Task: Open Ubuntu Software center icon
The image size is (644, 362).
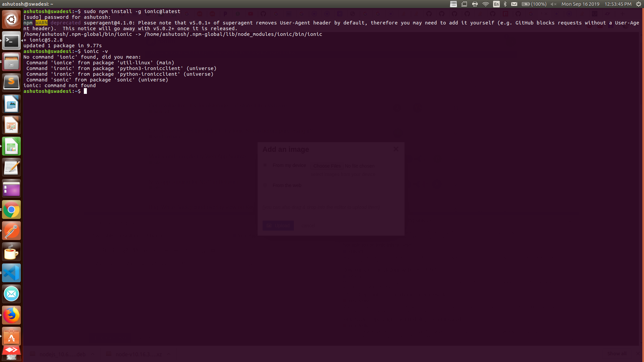Action: 11,337
